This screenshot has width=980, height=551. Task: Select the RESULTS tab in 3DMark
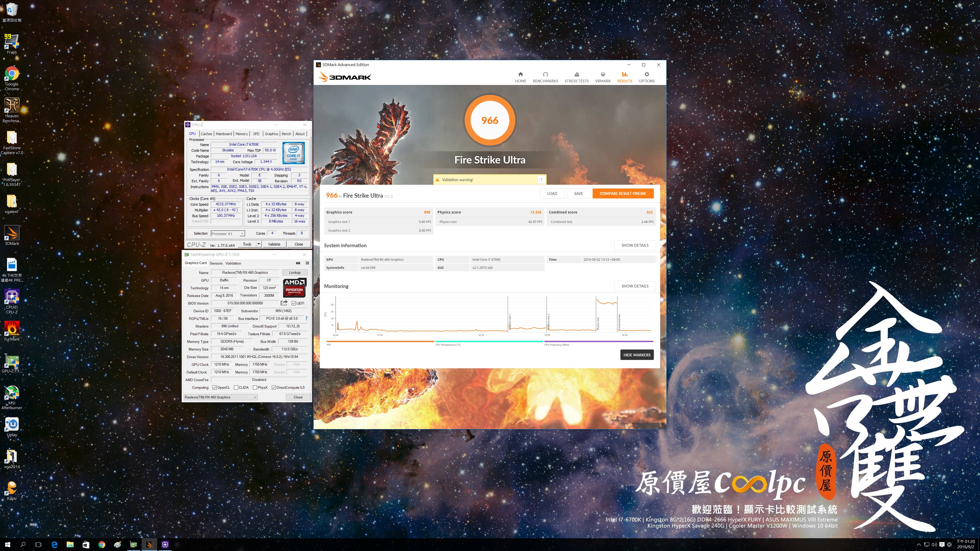point(624,77)
